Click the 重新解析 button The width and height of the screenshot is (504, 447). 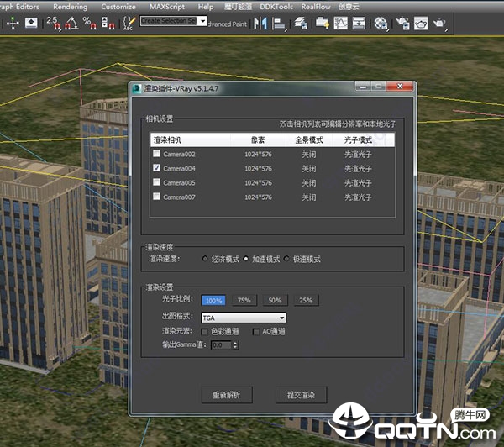pos(226,393)
